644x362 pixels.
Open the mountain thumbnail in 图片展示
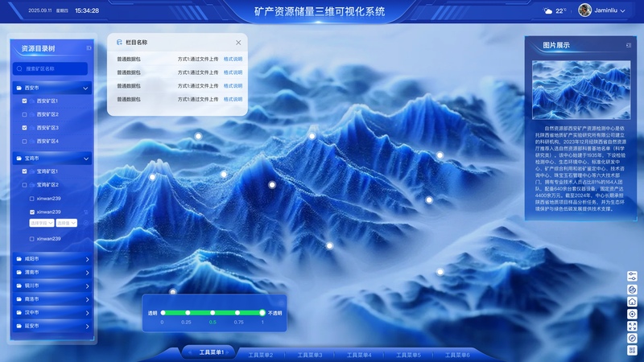point(581,90)
